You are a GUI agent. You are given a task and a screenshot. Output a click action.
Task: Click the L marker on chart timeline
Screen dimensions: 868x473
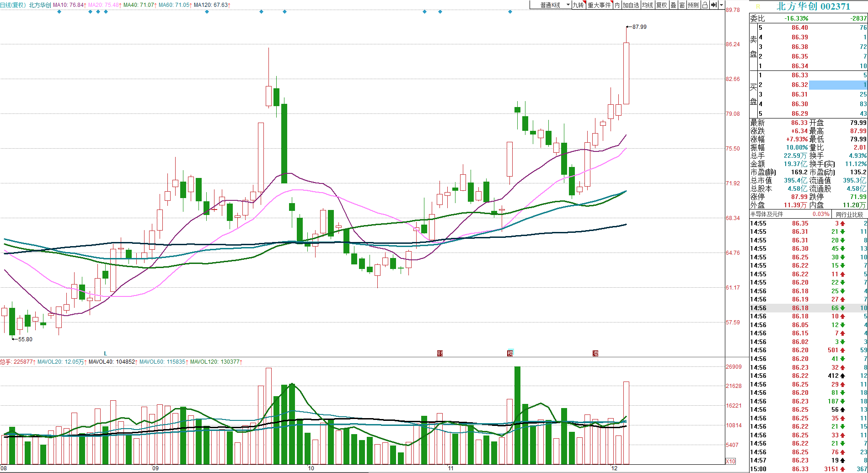point(106,353)
